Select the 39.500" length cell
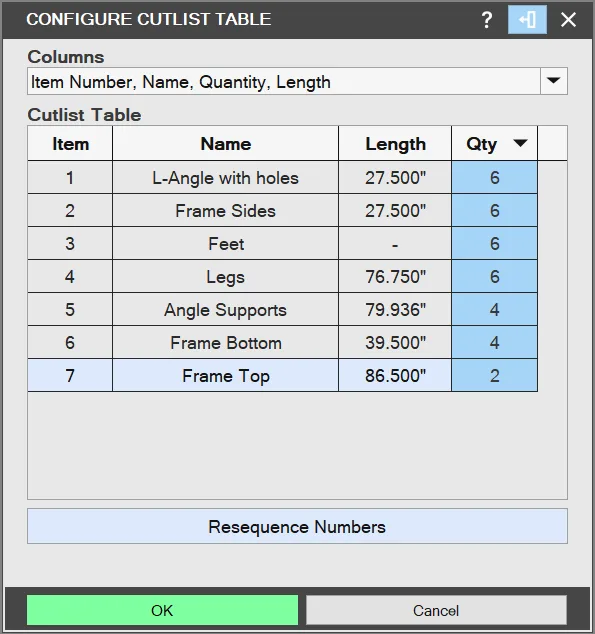Image resolution: width=595 pixels, height=634 pixels. [395, 342]
